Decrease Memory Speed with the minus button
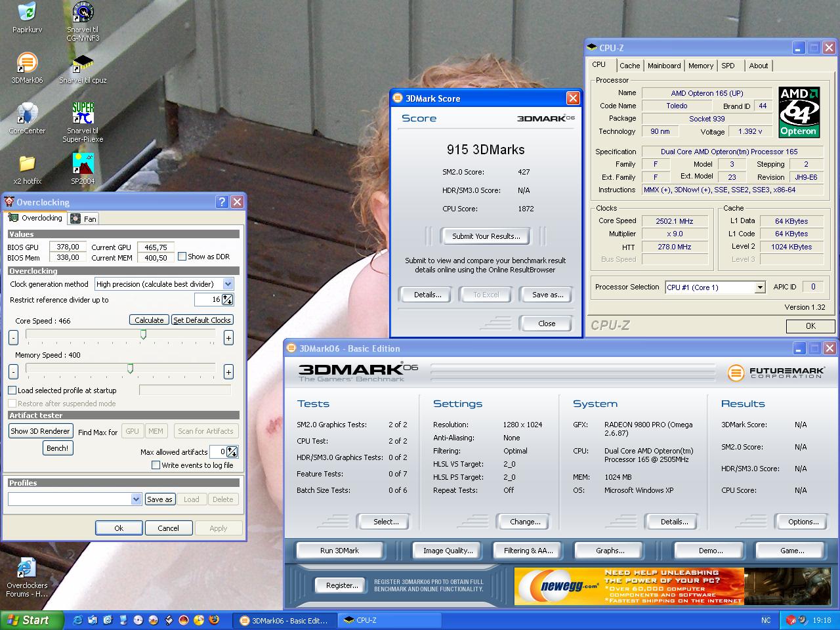This screenshot has width=840, height=630. [x=13, y=371]
